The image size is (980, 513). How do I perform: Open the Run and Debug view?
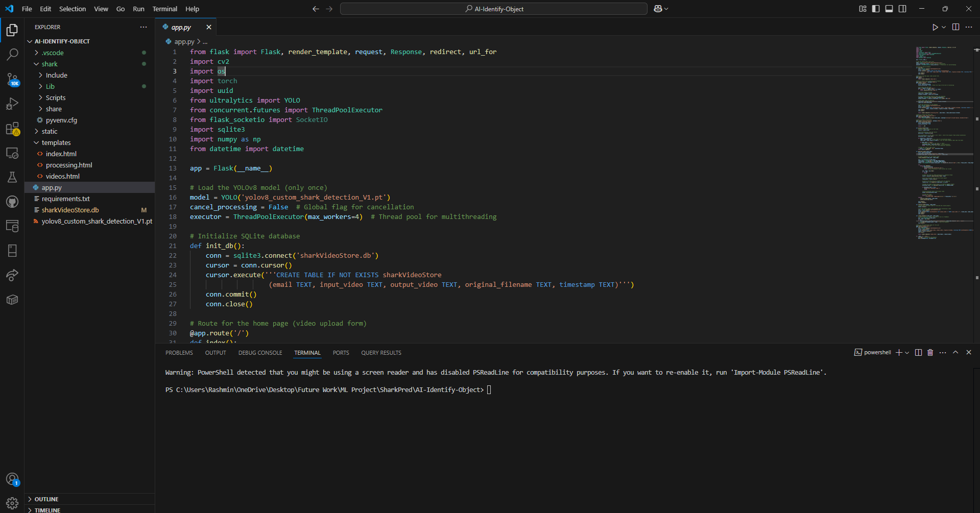[x=12, y=104]
